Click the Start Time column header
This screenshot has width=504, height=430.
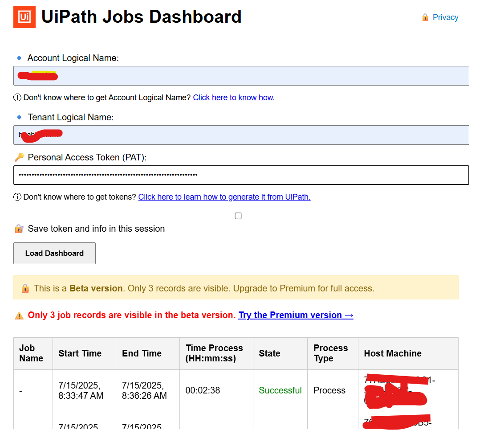[x=84, y=353]
